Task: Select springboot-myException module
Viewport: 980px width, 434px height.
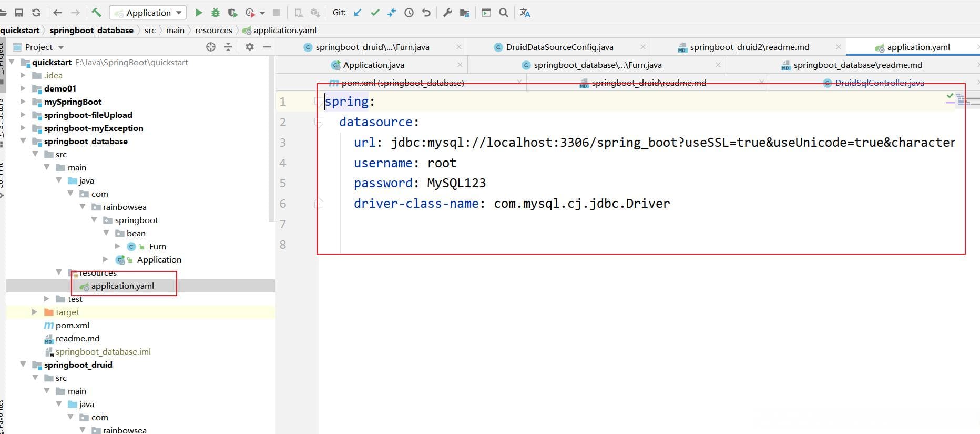Action: pos(94,128)
